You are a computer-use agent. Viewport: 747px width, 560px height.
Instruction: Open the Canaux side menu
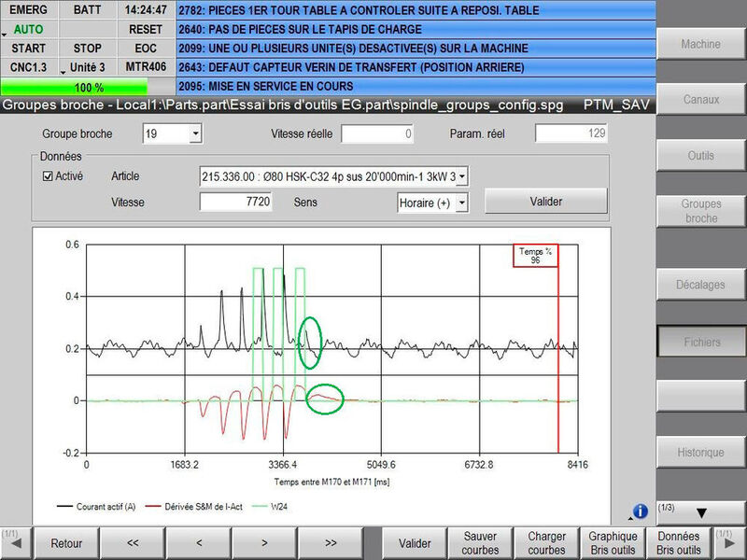pyautogui.click(x=700, y=100)
